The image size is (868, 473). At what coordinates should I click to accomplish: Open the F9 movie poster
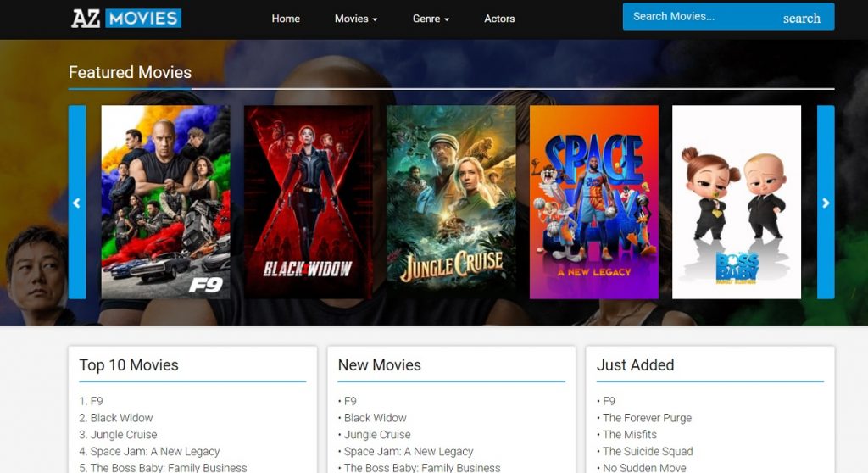[x=165, y=202]
